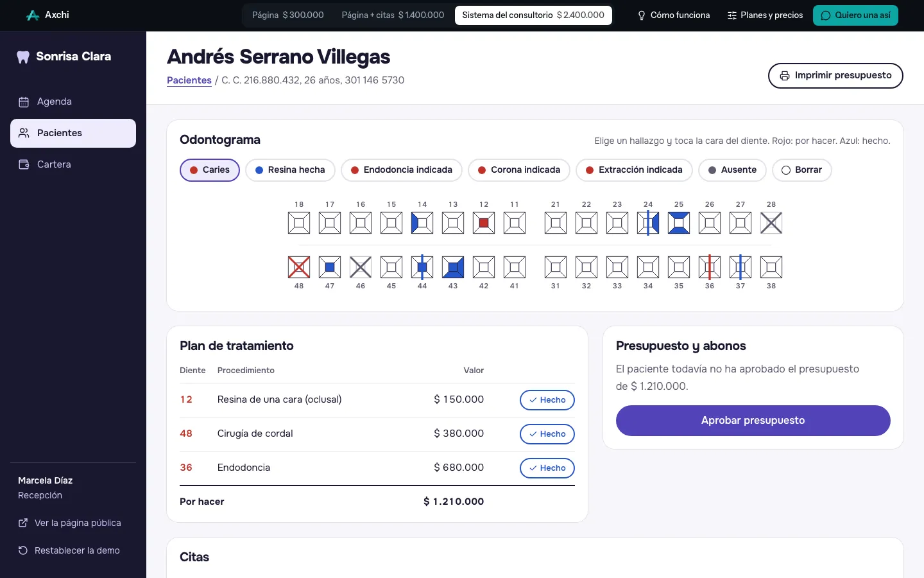The width and height of the screenshot is (924, 578).
Task: Choose the Corona indicada finding
Action: (x=519, y=170)
